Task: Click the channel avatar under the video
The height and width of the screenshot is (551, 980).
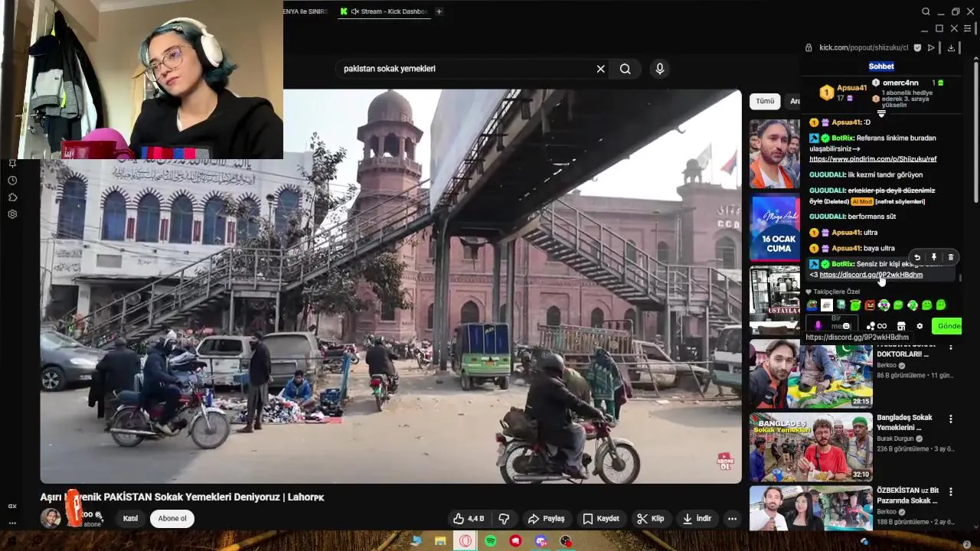Action: coord(51,518)
